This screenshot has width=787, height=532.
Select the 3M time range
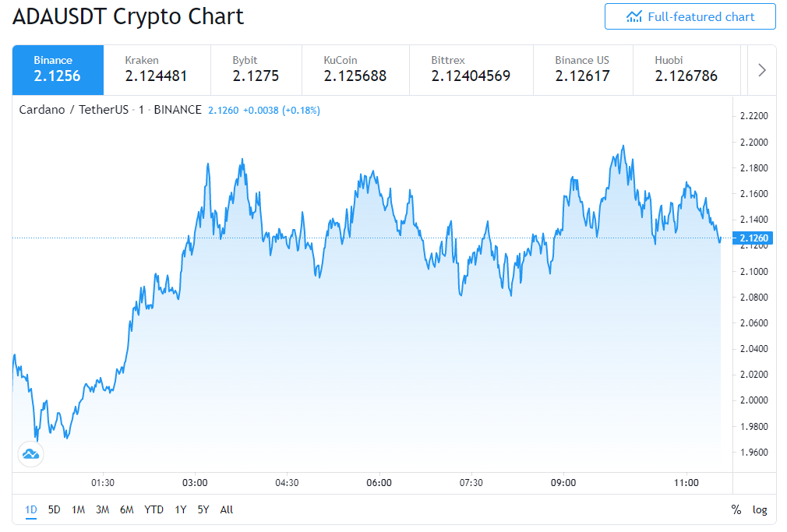coord(102,510)
